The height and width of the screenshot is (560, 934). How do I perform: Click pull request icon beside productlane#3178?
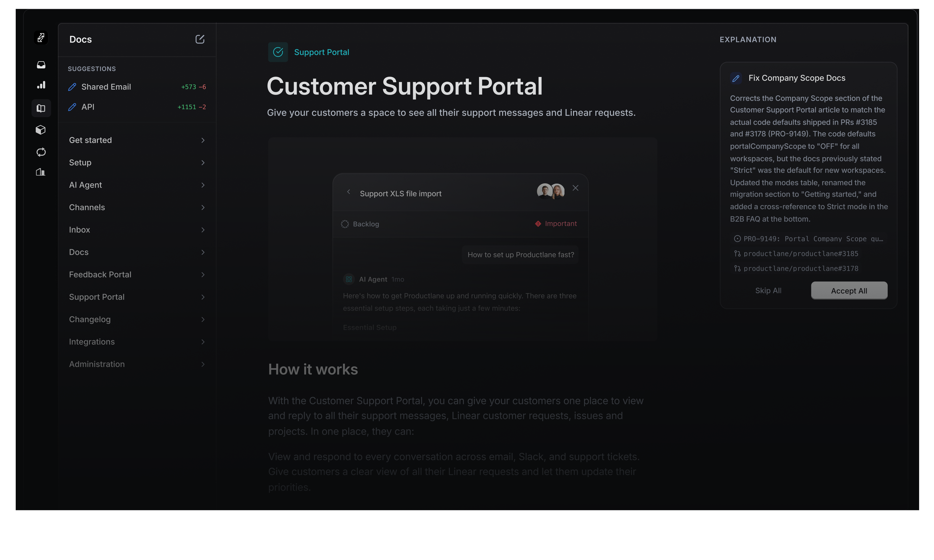(x=737, y=268)
